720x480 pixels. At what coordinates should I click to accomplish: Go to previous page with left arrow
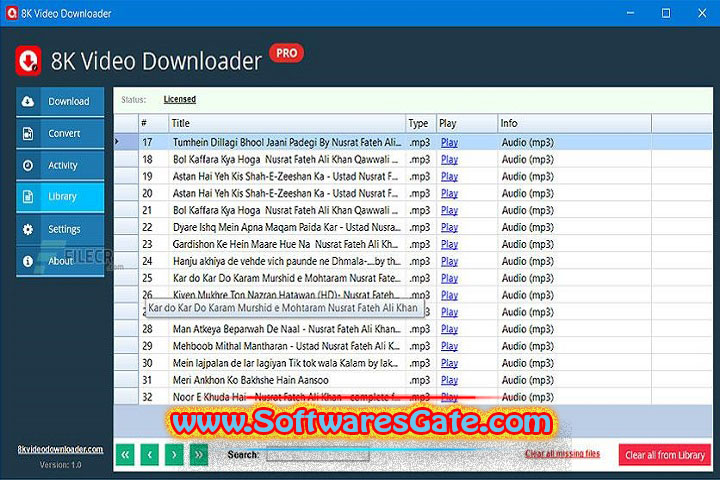[x=150, y=454]
